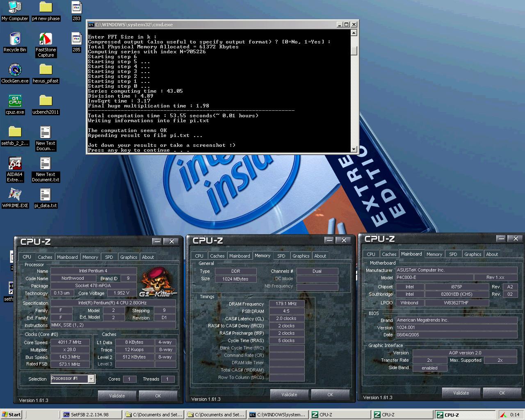Switch to first 'C:\Documents and Set...' taskbar item
Screen dimensions: 525x420
tap(153, 415)
